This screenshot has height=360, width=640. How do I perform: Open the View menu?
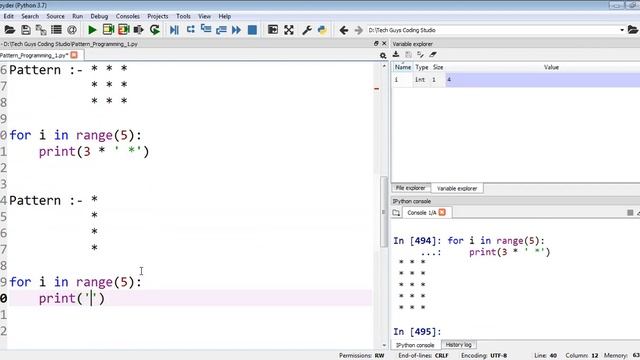tap(204, 16)
